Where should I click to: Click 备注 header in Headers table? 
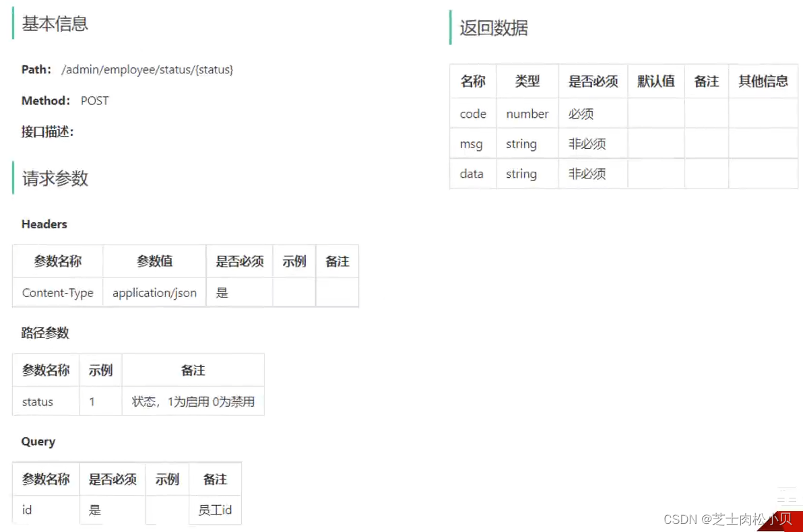[x=338, y=262]
